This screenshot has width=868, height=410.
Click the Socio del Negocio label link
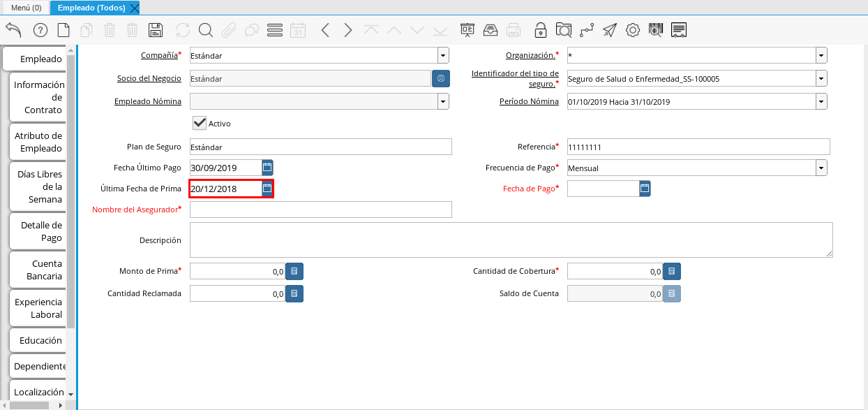(x=149, y=79)
